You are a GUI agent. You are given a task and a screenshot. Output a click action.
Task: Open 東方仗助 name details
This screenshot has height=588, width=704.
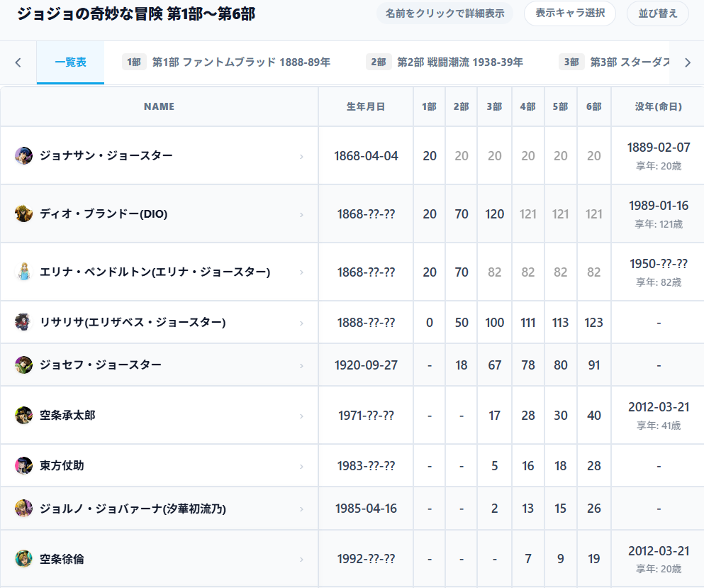[x=62, y=465]
